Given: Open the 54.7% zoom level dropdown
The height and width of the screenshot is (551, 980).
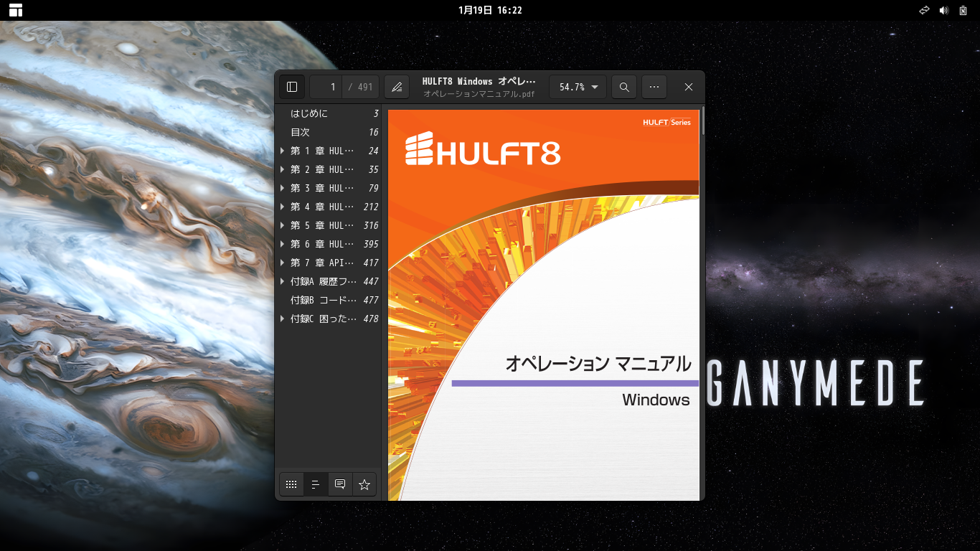Looking at the screenshot, I should (578, 87).
